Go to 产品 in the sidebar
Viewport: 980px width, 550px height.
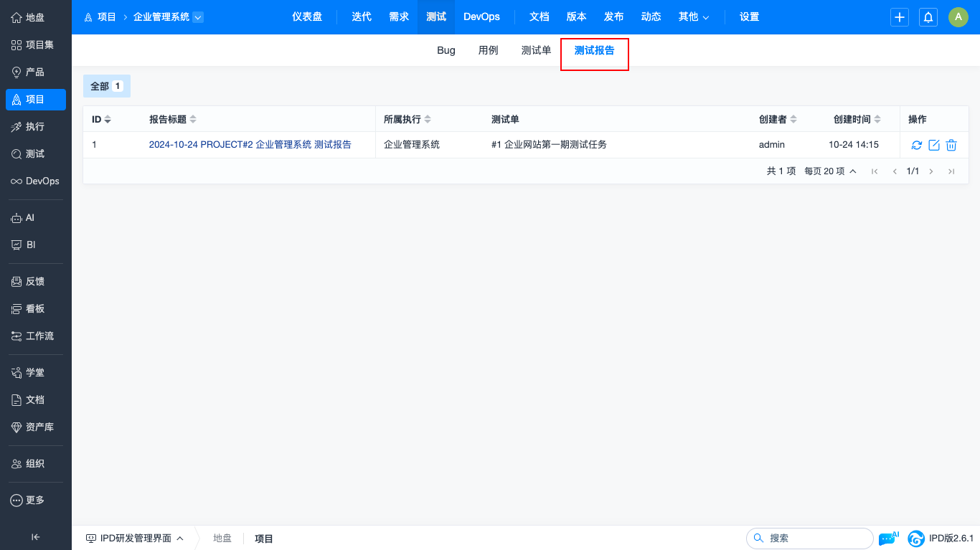tap(36, 72)
